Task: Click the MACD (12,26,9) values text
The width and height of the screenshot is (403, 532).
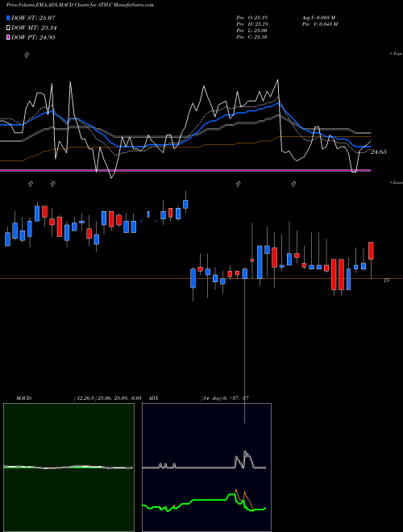Action: (107, 398)
